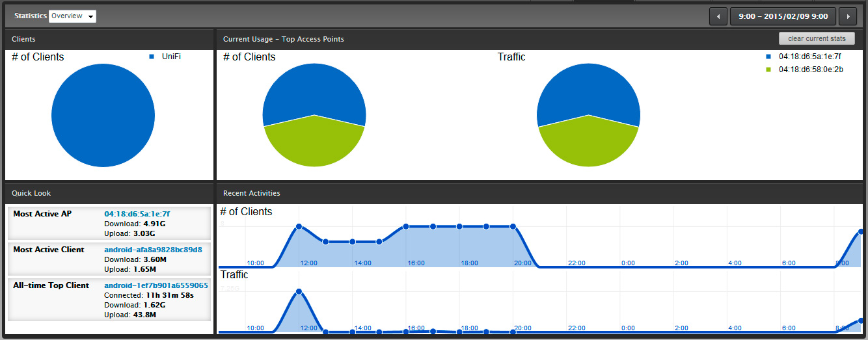Click the 12:00 data point on clients graph
Viewport: 868px width, 340px height.
pyautogui.click(x=299, y=226)
